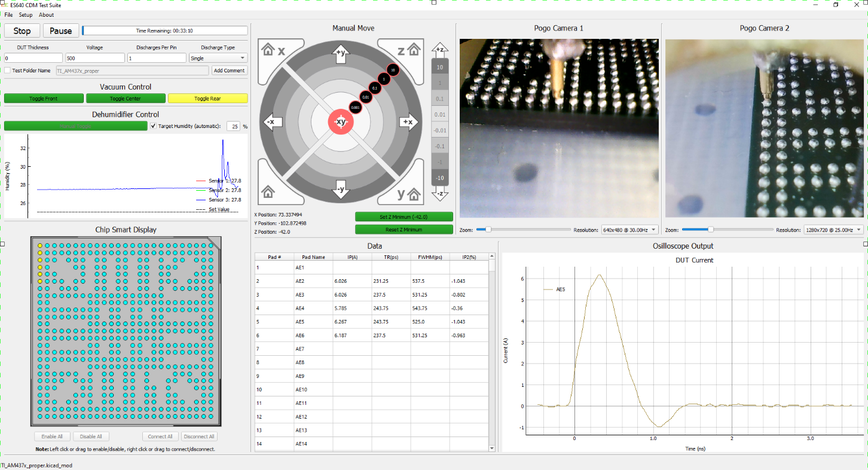Click the center xy target icon

pos(341,122)
